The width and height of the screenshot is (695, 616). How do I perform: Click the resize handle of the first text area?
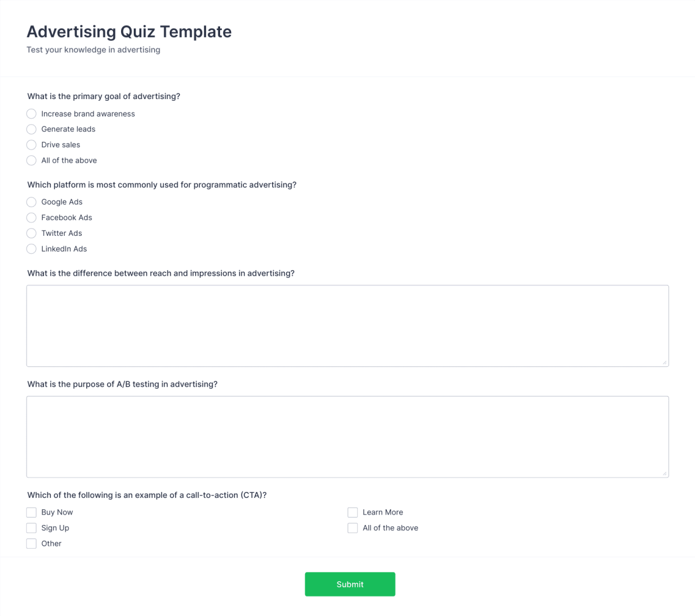point(664,363)
